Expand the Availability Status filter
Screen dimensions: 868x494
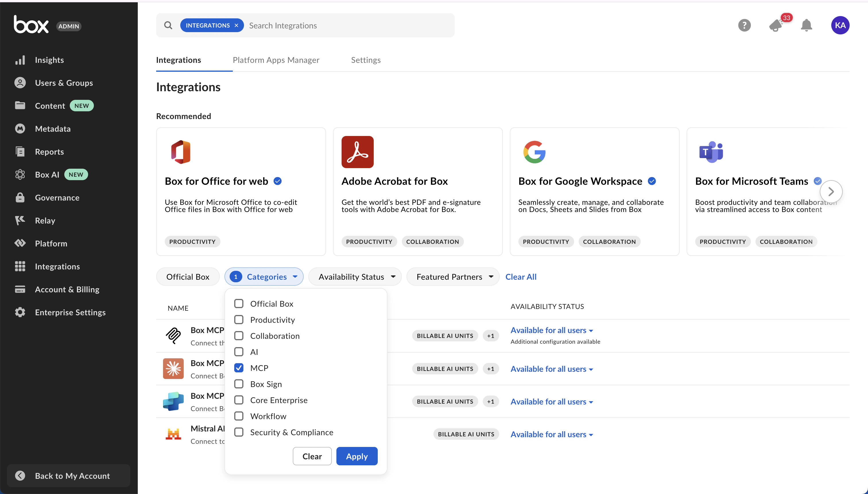(355, 277)
